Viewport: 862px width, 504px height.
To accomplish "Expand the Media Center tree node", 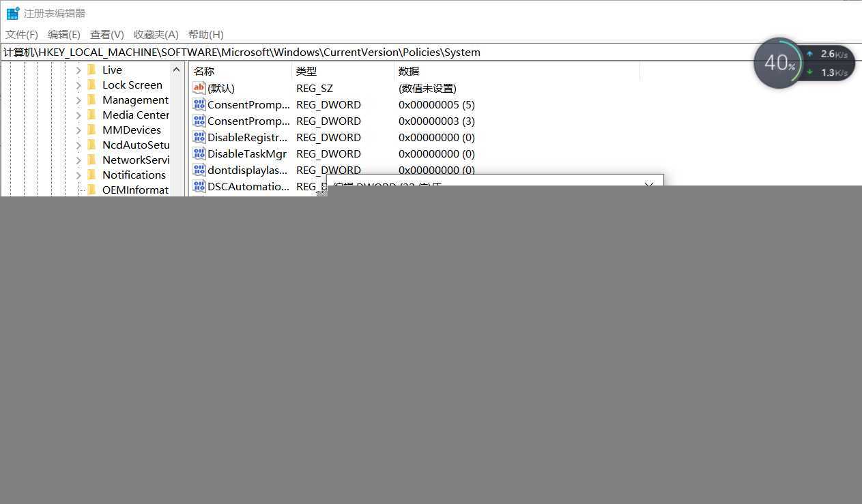I will 78,115.
